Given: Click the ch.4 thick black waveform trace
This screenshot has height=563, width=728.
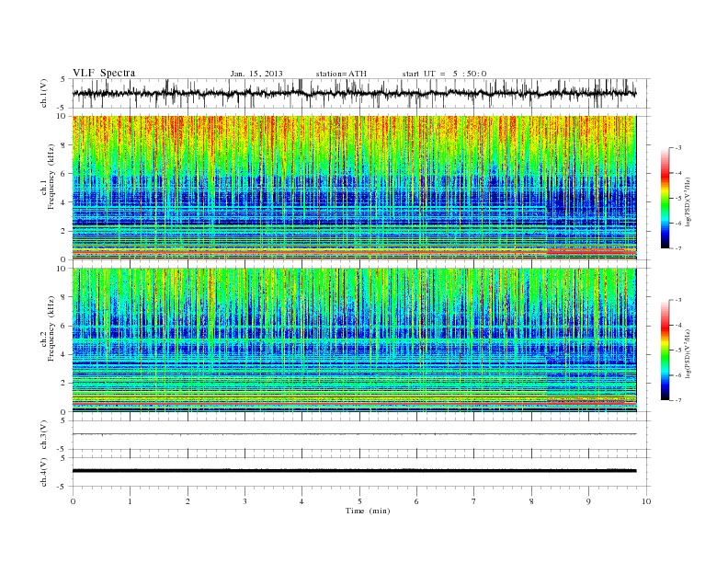Looking at the screenshot, I should (x=354, y=471).
